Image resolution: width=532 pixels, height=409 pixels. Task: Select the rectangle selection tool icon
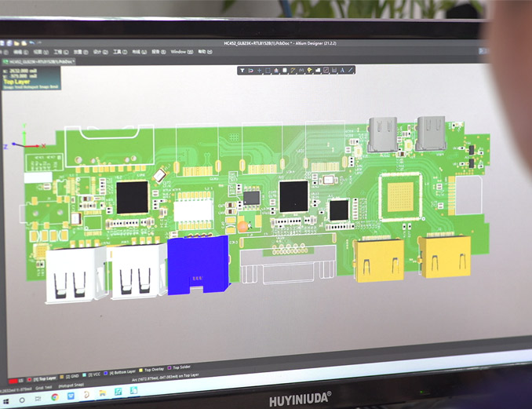click(x=268, y=70)
